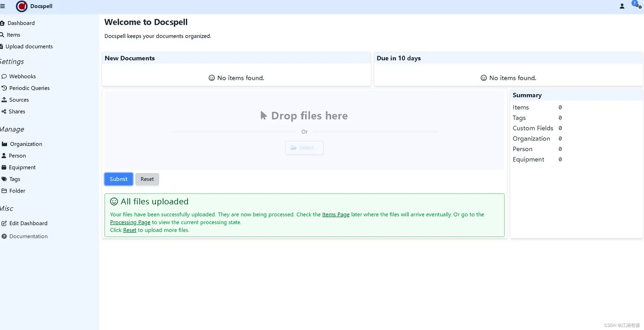Open the user profile icon
The width and height of the screenshot is (644, 330).
[622, 6]
